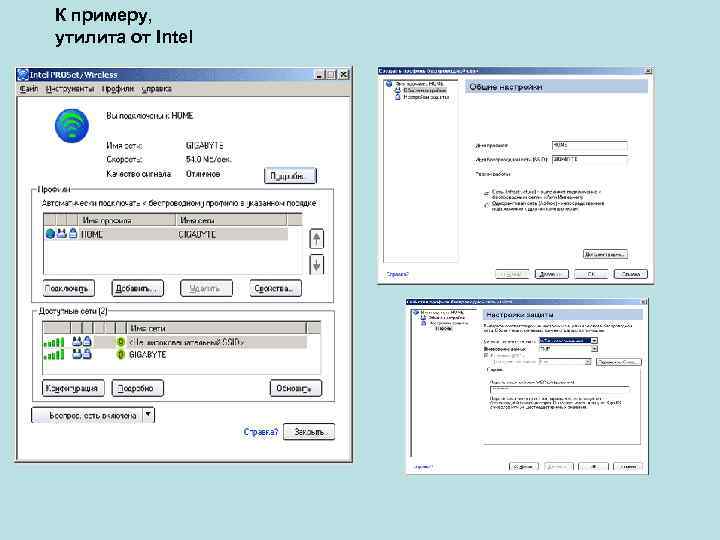This screenshot has height=540, width=720.
Task: Click the Имя сети header in available networks
Action: 216,328
